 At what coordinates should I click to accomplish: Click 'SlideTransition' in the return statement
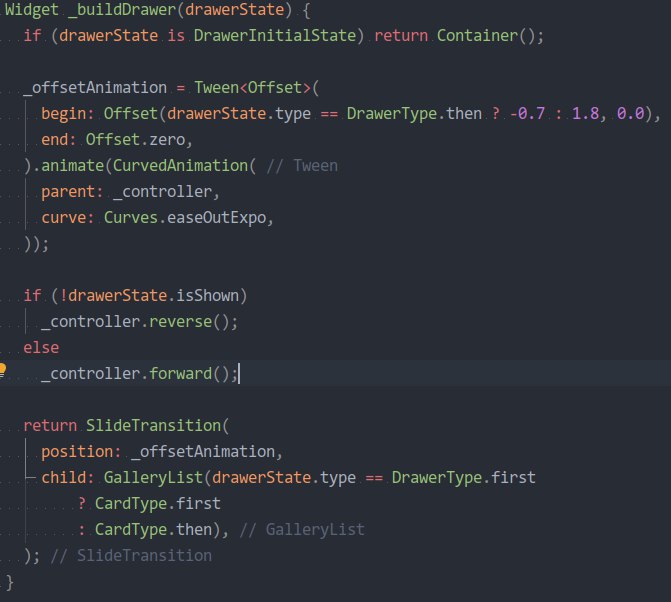(x=153, y=426)
